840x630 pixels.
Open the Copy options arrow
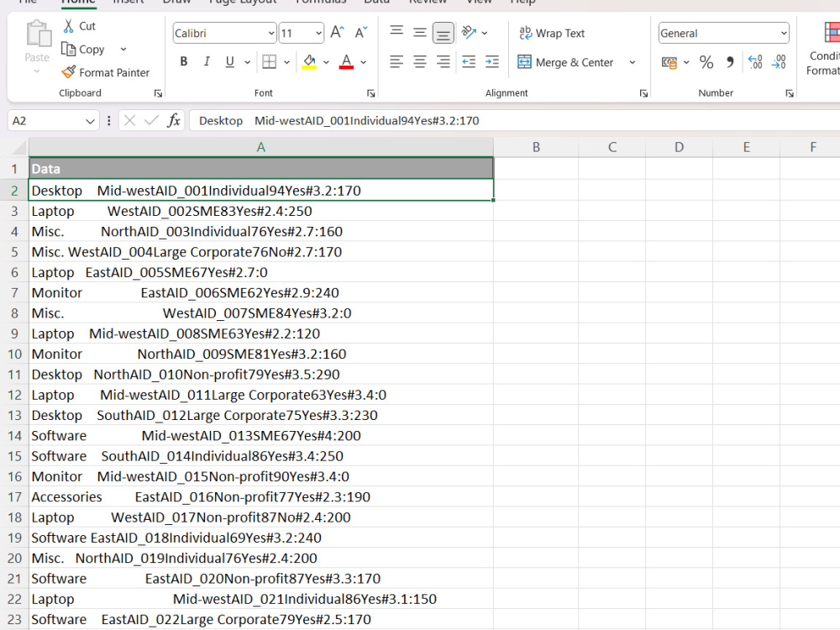click(x=123, y=50)
